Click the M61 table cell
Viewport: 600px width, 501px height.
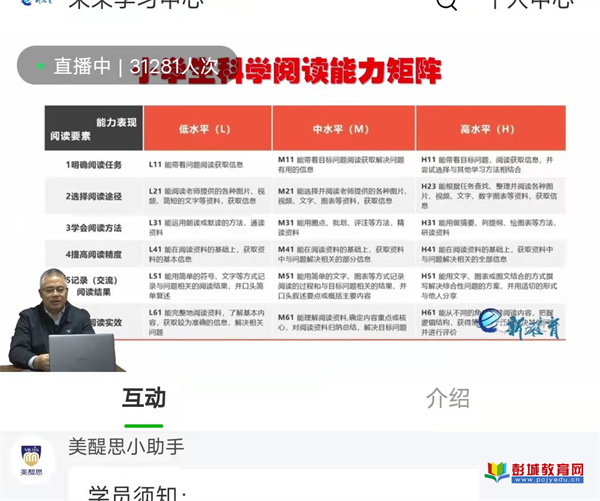point(342,322)
